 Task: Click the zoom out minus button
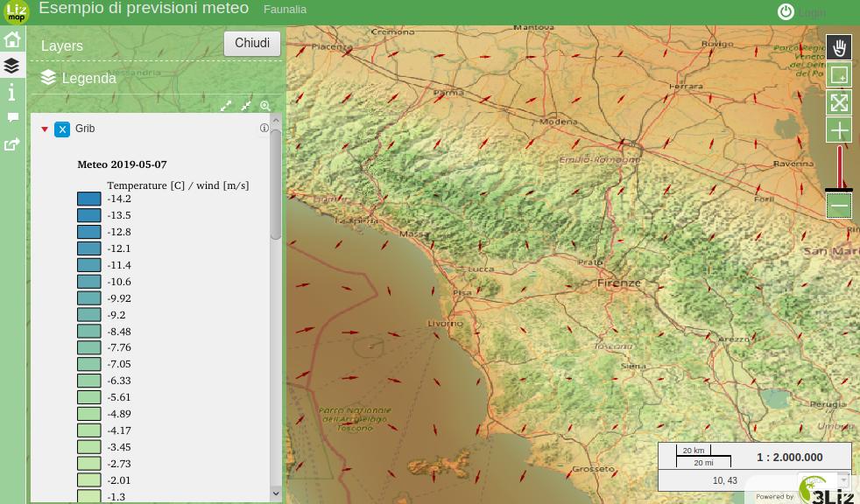(x=839, y=206)
